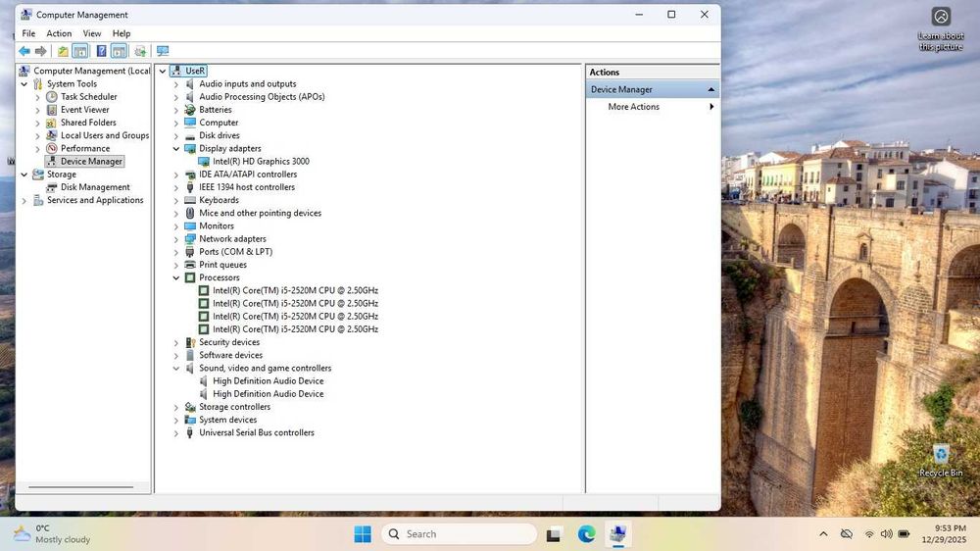Image resolution: width=980 pixels, height=551 pixels.
Task: Open the Recycle Bin desktop icon
Action: pyautogui.click(x=941, y=461)
